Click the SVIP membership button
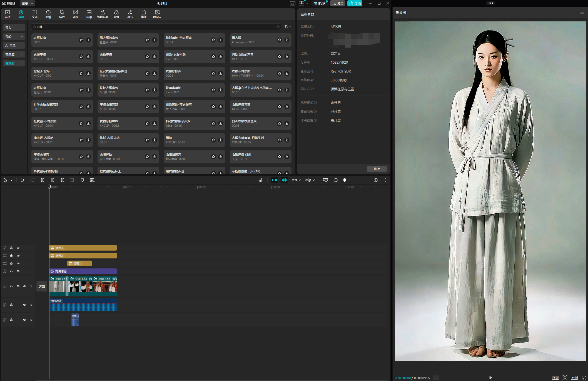Screen dimensions: 588x381 320,3
